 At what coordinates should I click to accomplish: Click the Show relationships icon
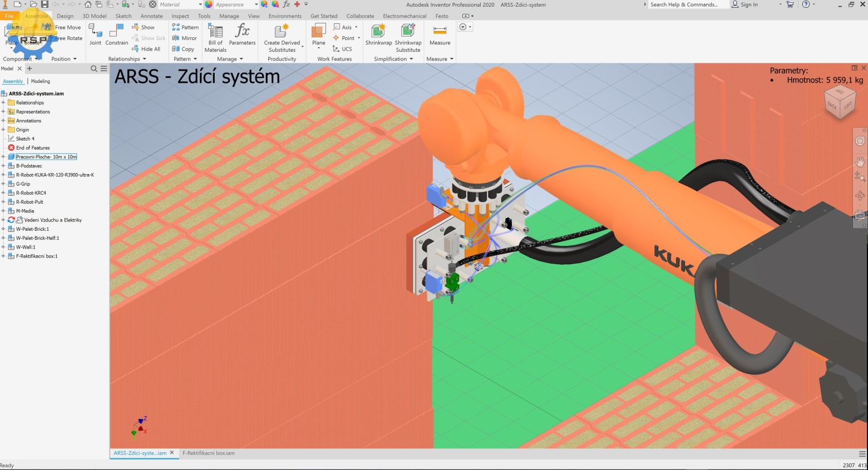coord(143,27)
